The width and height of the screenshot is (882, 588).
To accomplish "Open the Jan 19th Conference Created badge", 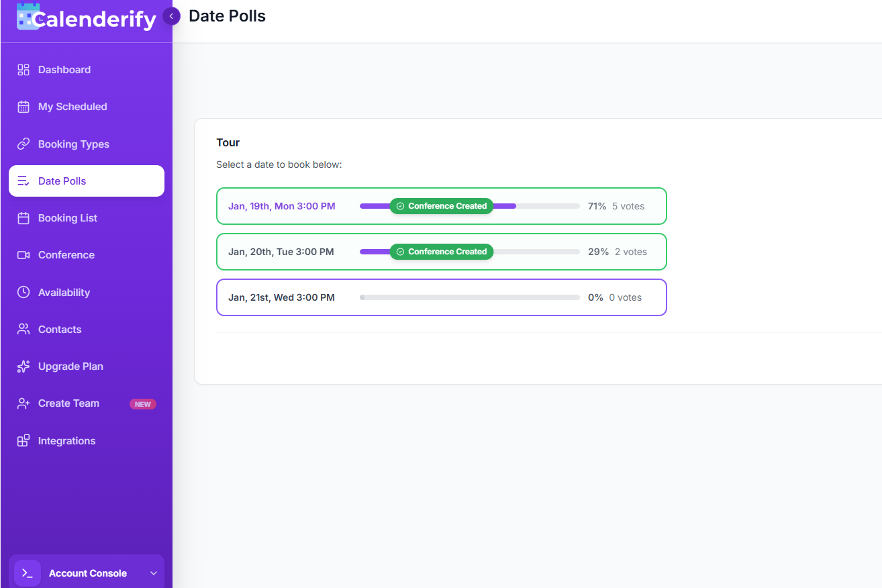I will pos(442,206).
